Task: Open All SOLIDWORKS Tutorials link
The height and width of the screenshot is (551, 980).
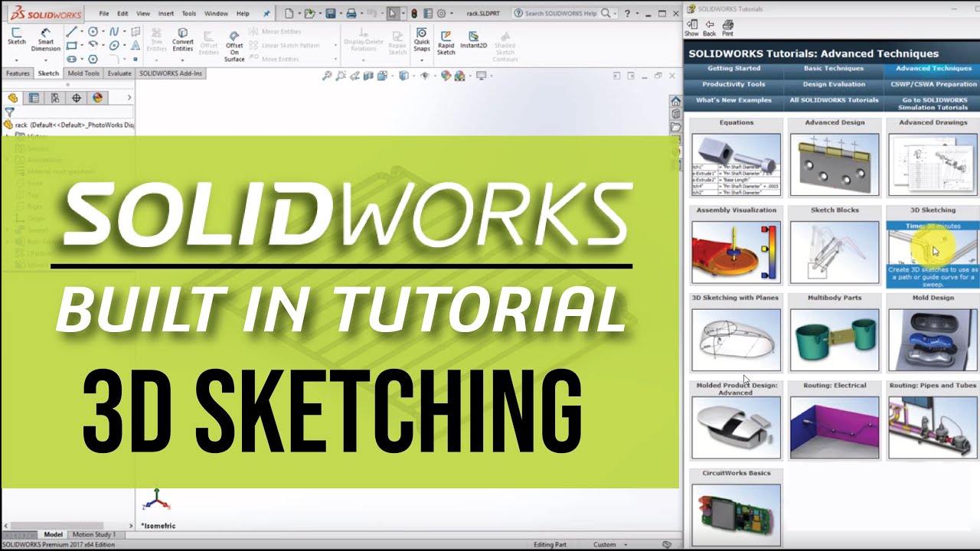Action: (x=834, y=100)
